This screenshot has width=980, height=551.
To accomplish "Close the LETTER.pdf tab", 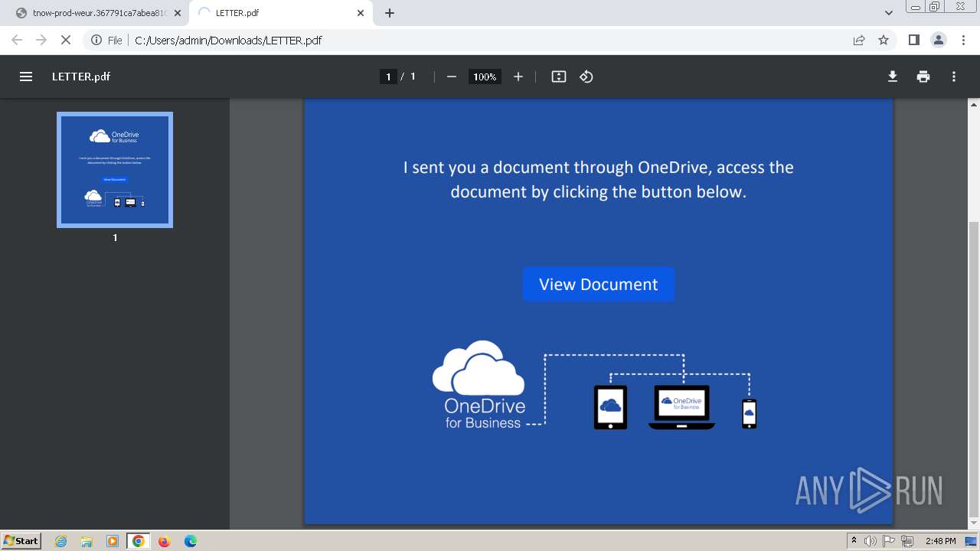I will click(x=361, y=13).
